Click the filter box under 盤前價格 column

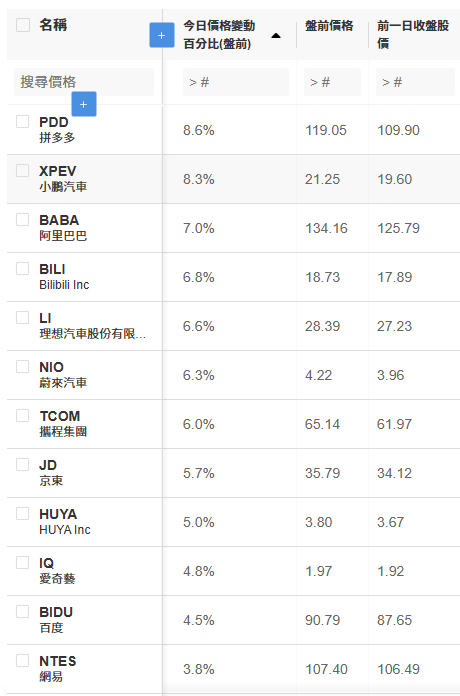click(332, 82)
